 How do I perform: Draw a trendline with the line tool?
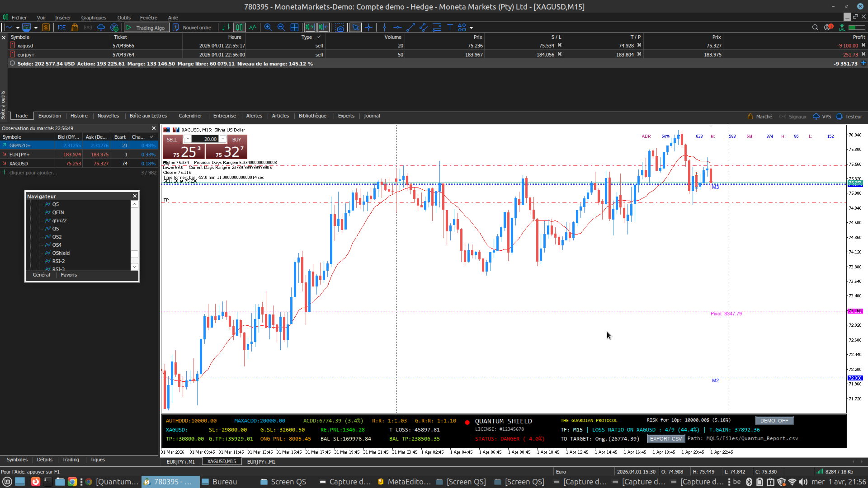410,28
